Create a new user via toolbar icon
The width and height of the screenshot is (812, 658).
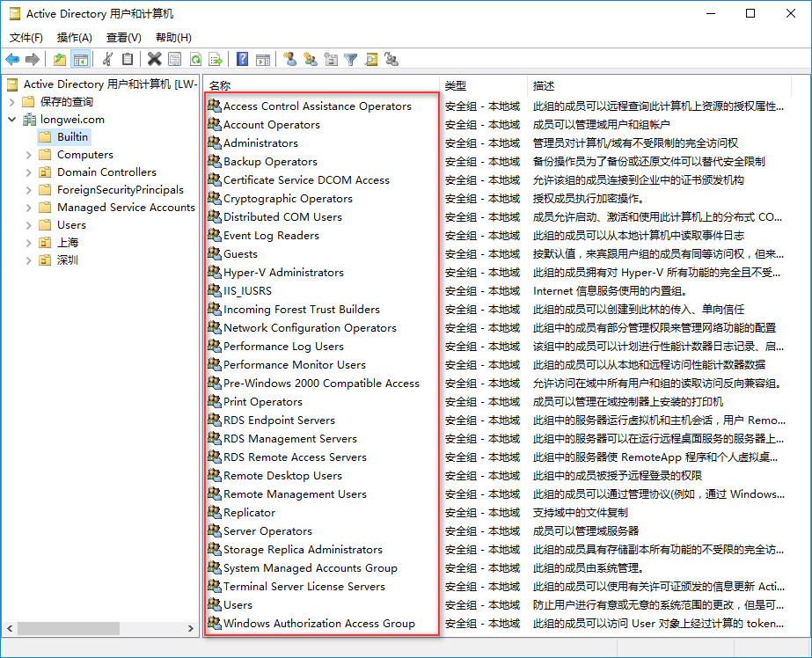[290, 60]
